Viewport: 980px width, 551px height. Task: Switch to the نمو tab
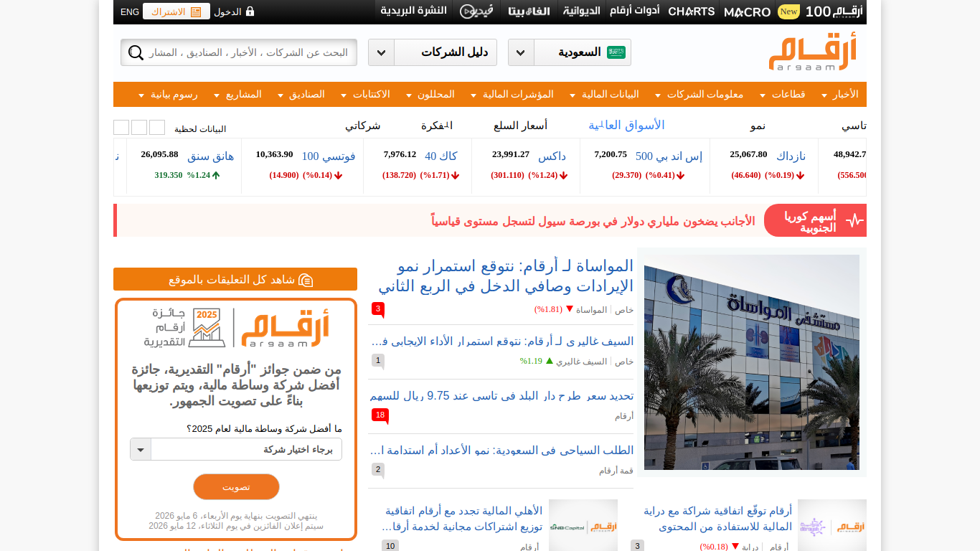758,126
